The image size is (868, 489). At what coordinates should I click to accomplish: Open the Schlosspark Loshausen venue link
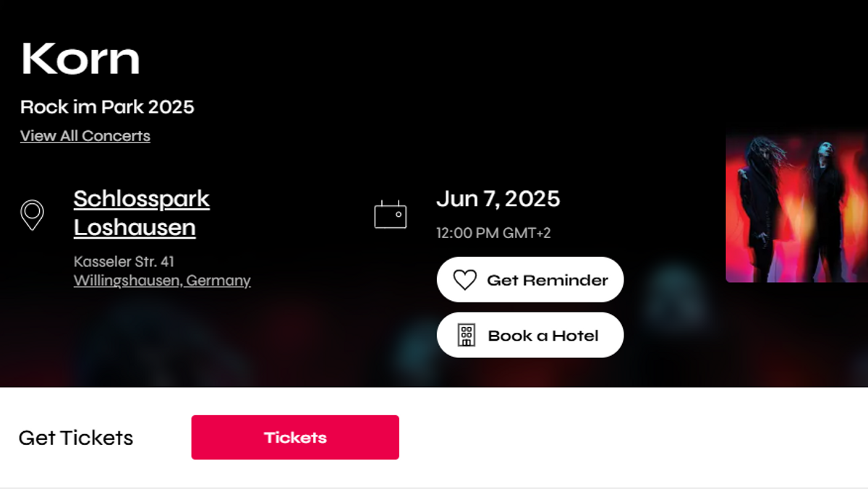pyautogui.click(x=142, y=213)
